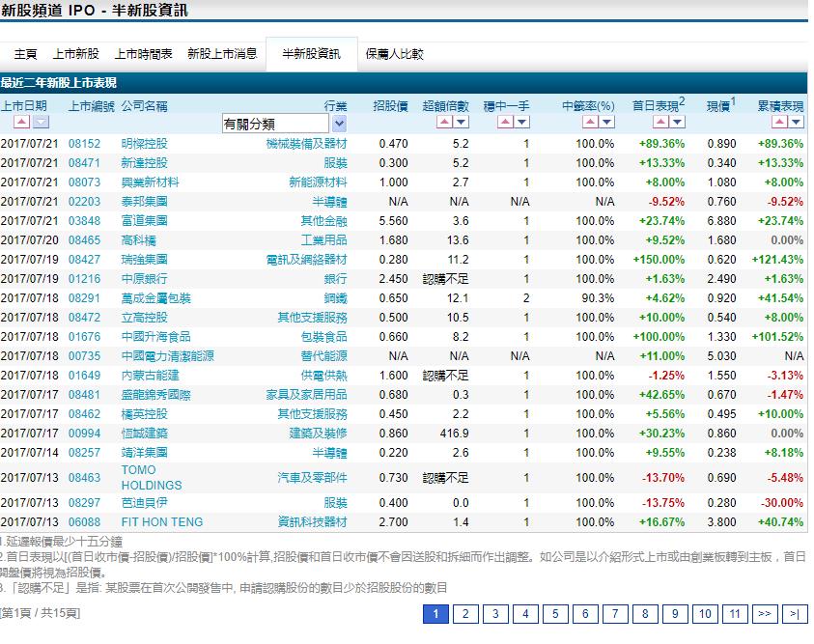This screenshot has width=814, height=644.
Task: Switch to 新股上市消息 tab
Action: pos(222,54)
